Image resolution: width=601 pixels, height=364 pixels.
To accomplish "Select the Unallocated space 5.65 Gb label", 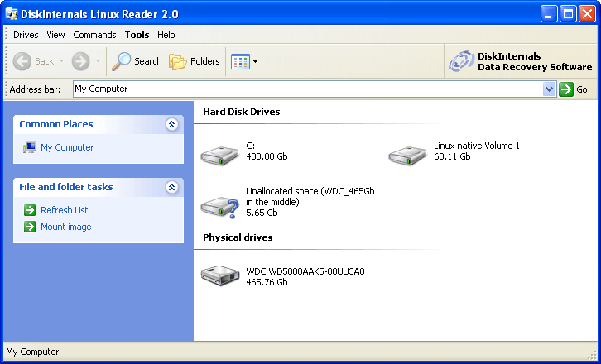I will tap(310, 202).
